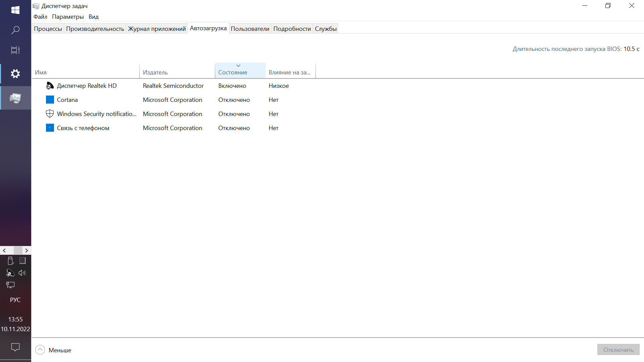Click the Realtek HD Manager speaker icon
644x362 pixels.
tap(50, 86)
